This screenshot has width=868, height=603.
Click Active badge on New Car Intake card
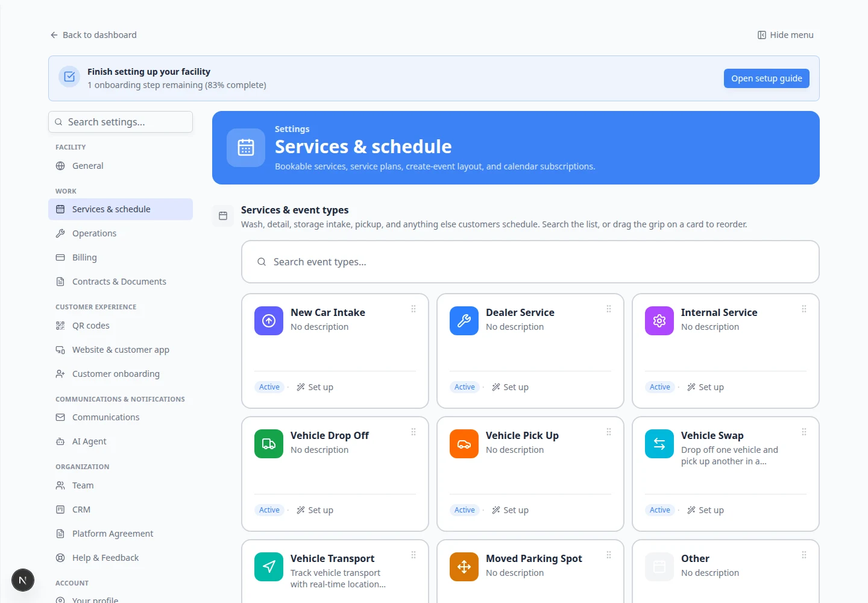pyautogui.click(x=269, y=387)
